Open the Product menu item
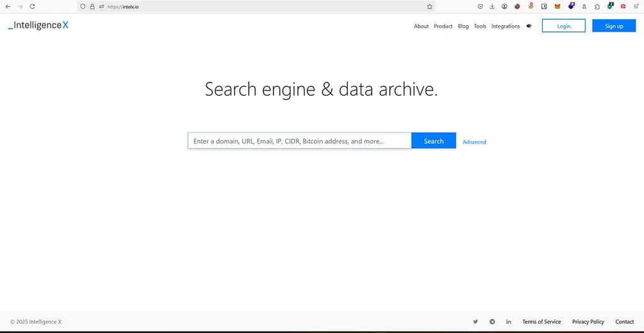 [x=443, y=26]
